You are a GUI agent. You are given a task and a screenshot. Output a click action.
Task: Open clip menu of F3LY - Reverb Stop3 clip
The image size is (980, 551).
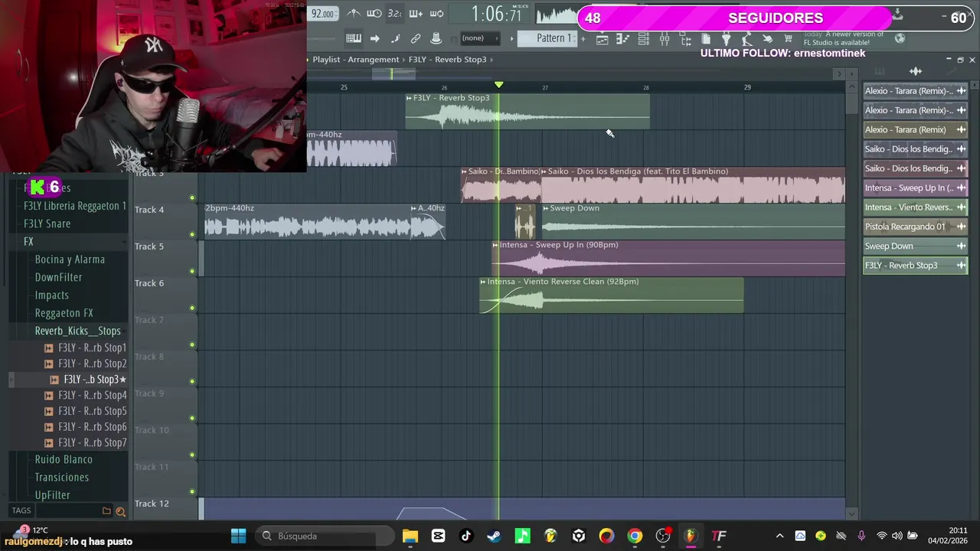[409, 98]
